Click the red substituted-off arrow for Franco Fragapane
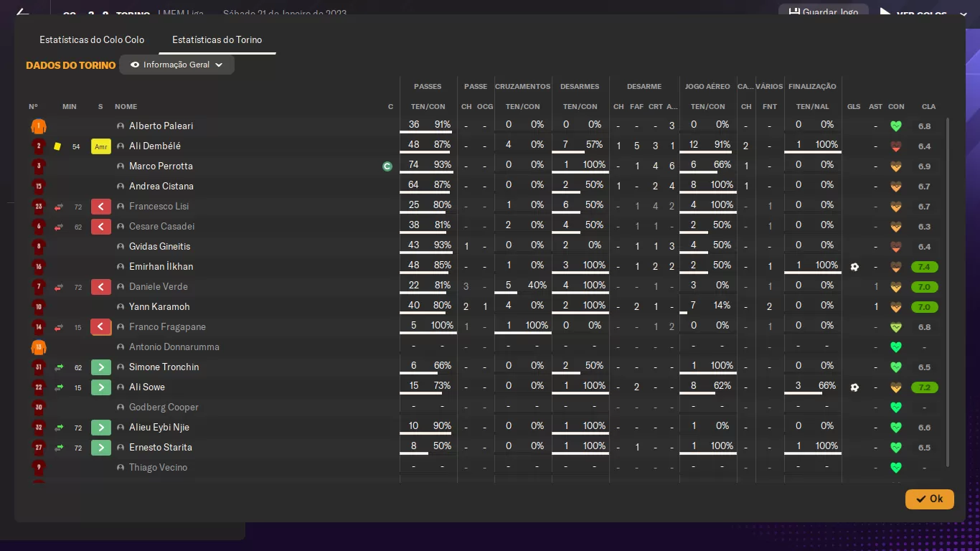 (x=101, y=327)
